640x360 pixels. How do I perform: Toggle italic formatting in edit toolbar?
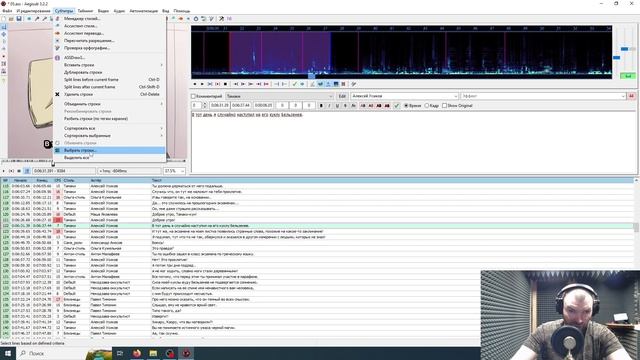coord(329,106)
